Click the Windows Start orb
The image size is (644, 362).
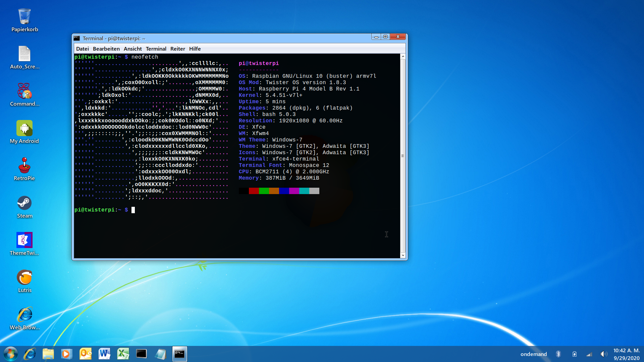tap(10, 354)
